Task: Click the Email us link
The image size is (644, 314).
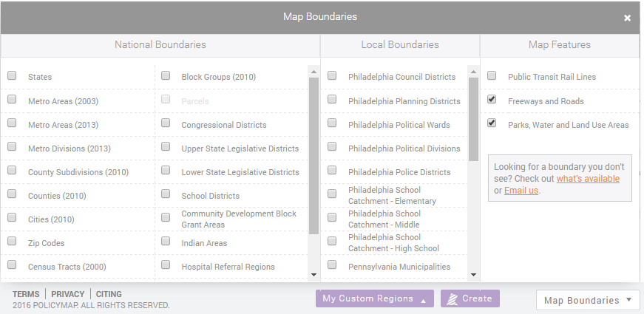Action: (x=521, y=191)
